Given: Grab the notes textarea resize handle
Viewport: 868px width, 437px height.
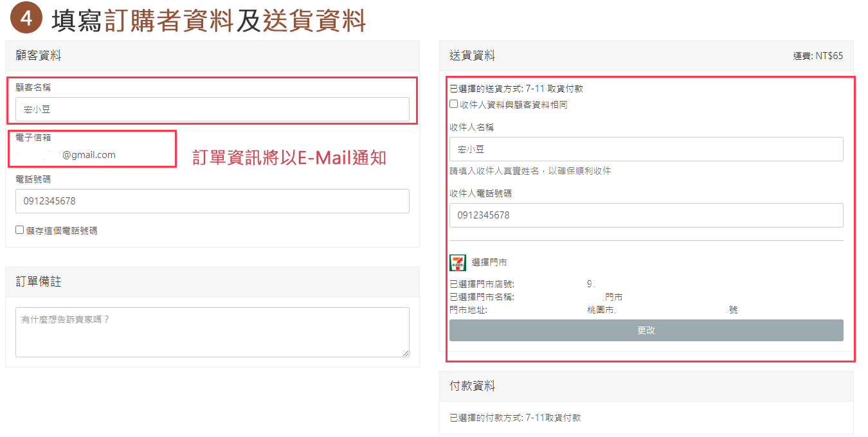Looking at the screenshot, I should click(406, 353).
